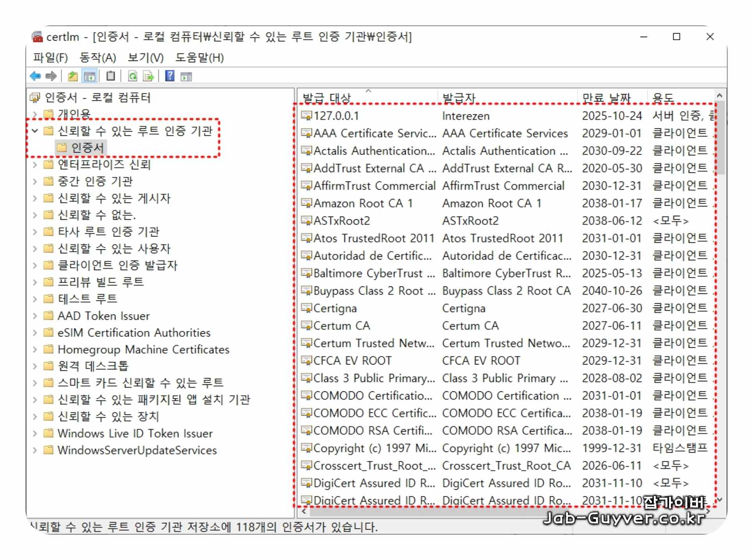Click the 발급자 column header

point(459,98)
